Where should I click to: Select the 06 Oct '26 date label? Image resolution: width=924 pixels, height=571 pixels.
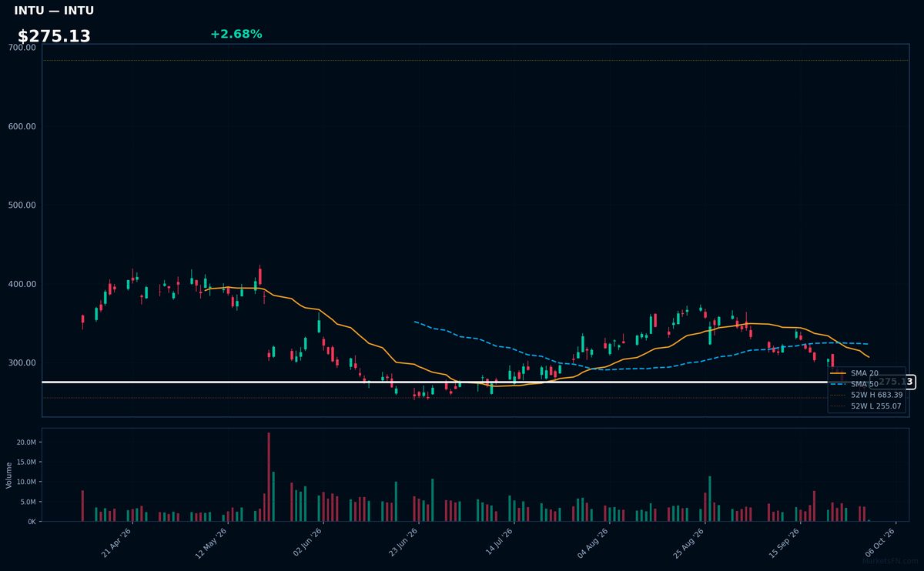pyautogui.click(x=880, y=543)
